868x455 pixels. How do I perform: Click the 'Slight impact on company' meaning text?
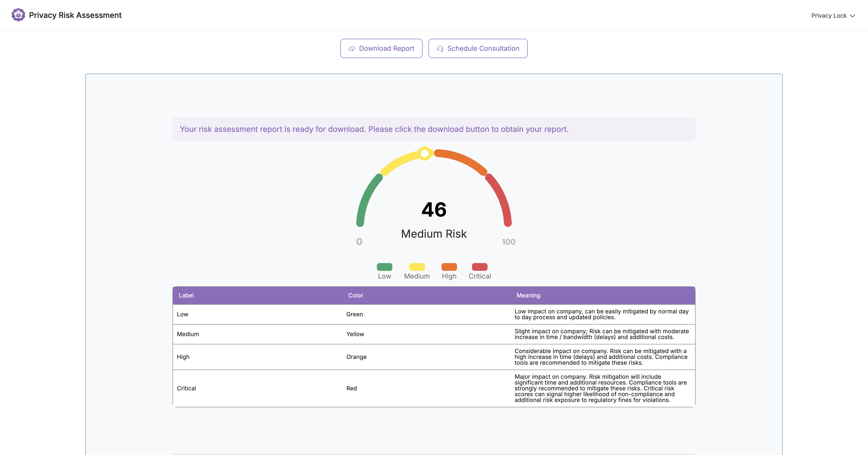pos(601,334)
